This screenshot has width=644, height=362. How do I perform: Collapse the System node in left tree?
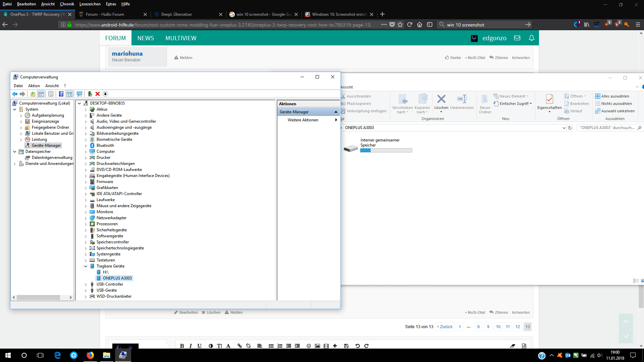tap(14, 109)
